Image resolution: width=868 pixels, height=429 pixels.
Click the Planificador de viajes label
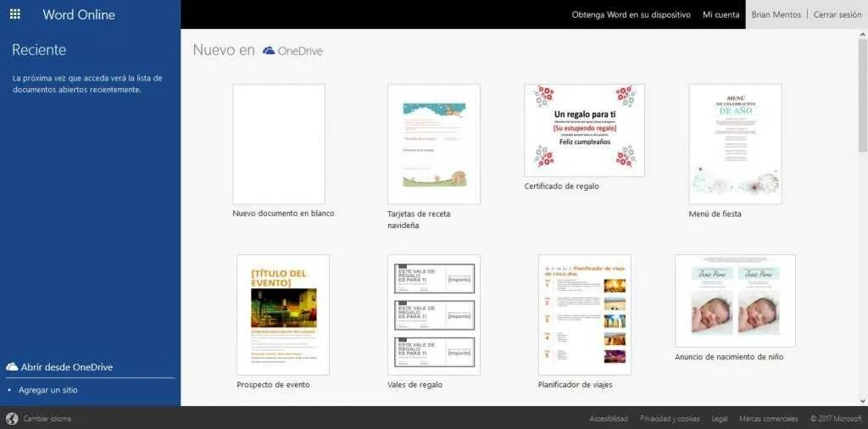(x=576, y=385)
